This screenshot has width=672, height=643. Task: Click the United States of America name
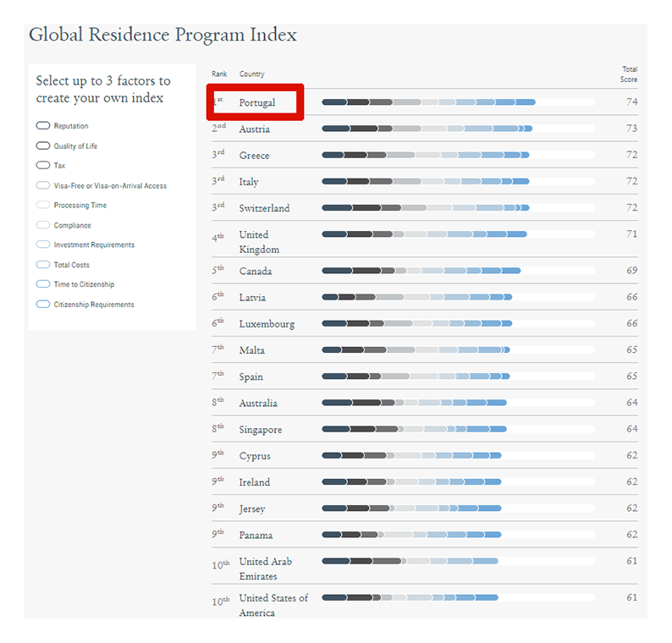273,605
